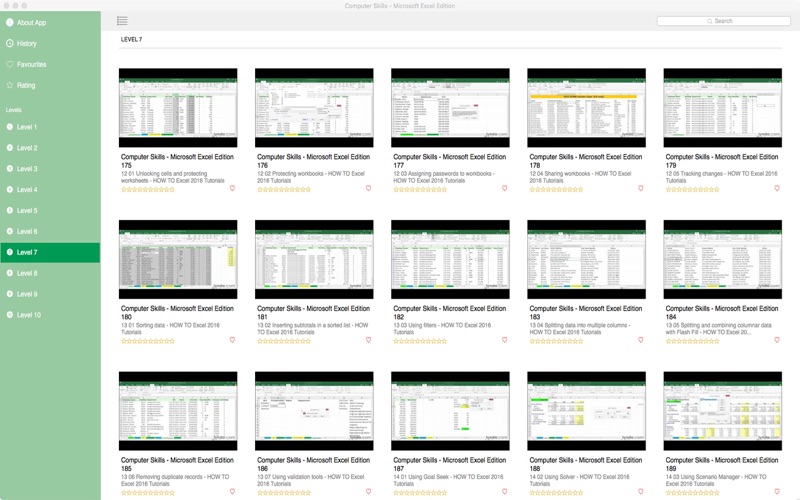800x500 pixels.
Task: Select Level 10 in the sidebar
Action: (x=50, y=315)
